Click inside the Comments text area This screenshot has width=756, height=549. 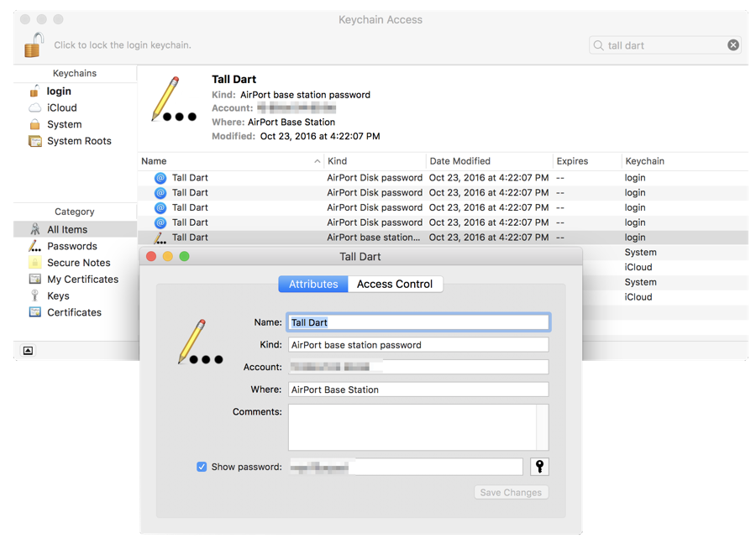[412, 427]
